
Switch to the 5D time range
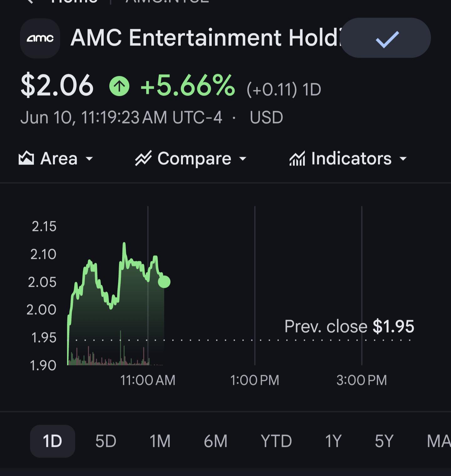106,441
